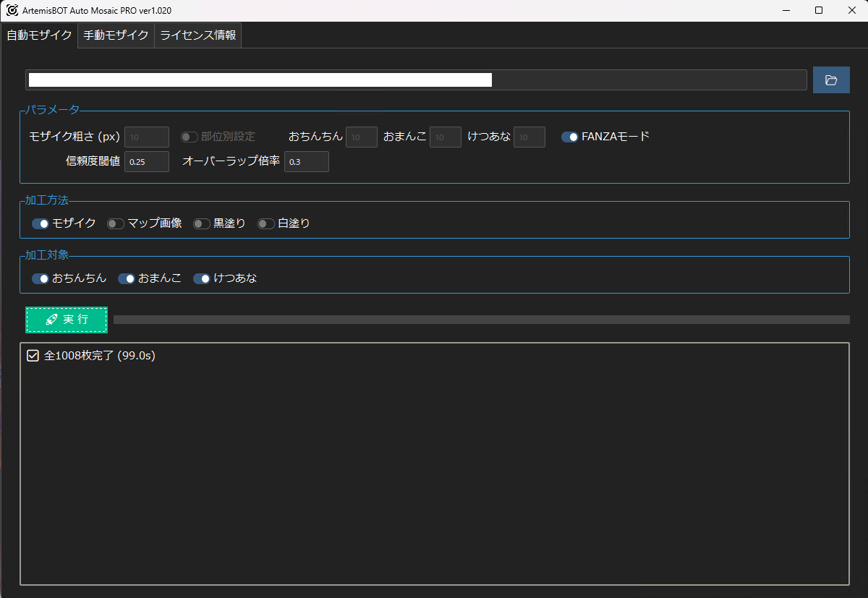Click the 全1008枚完了 checkbox icon
The height and width of the screenshot is (598, 868).
coord(33,356)
